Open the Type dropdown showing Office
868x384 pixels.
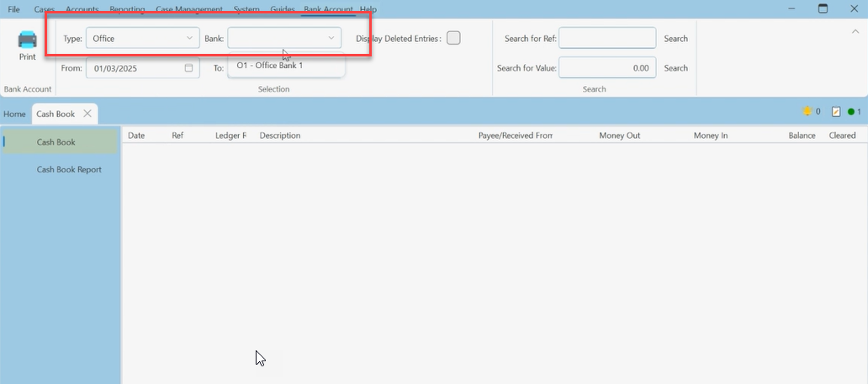click(143, 38)
